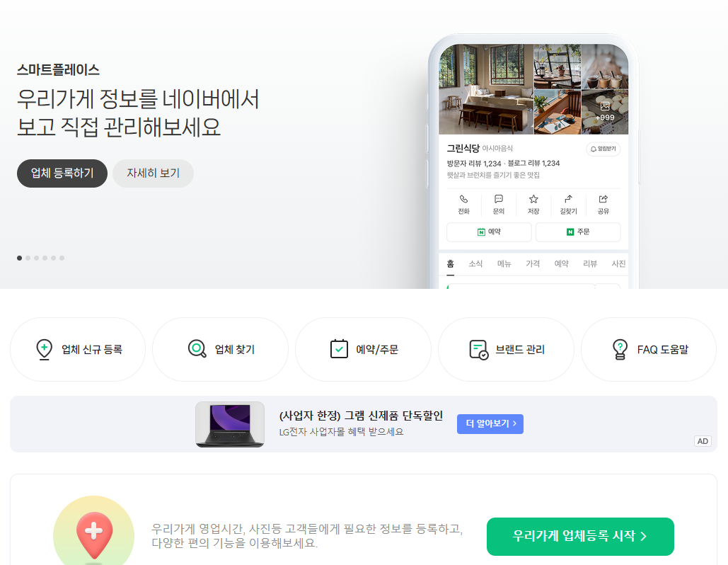Viewport: 728px width, 565px height.
Task: Select the 가격 tab in phone mockup
Action: point(533,264)
